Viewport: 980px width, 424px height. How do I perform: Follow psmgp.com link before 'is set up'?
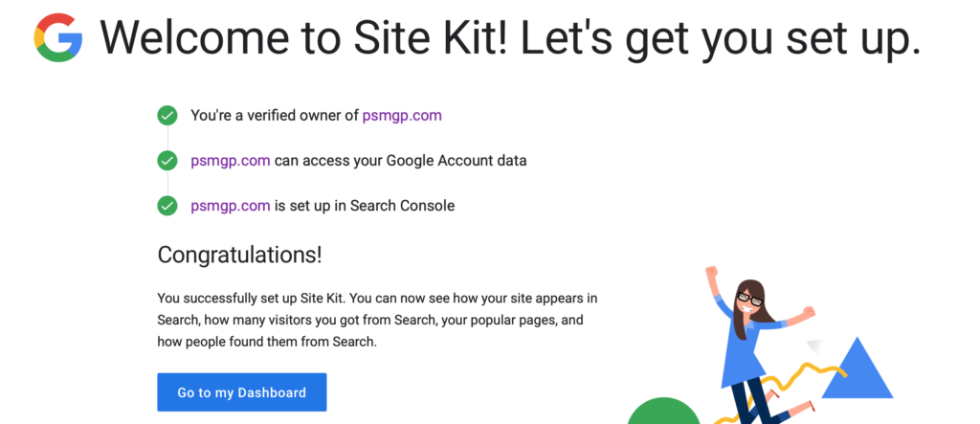click(231, 205)
